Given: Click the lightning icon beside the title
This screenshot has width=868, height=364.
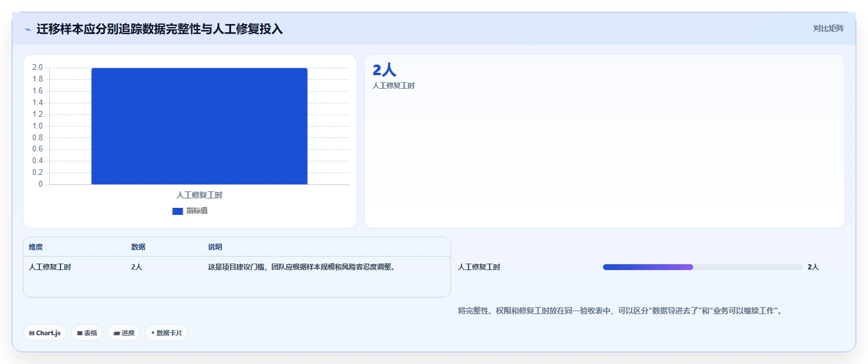Looking at the screenshot, I should (x=28, y=29).
